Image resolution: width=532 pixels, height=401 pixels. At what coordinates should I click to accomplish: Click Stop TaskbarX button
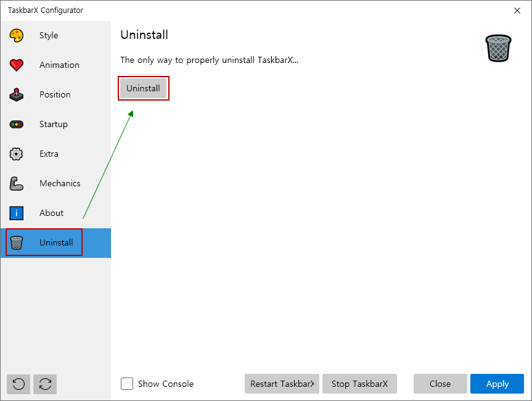click(359, 384)
